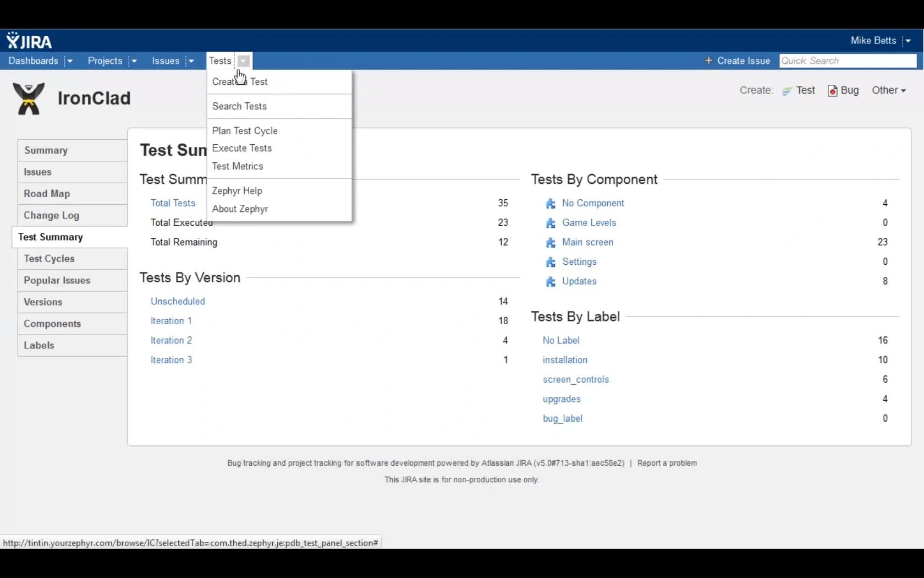Open the Dashboards navigation item
The height and width of the screenshot is (578, 924).
click(x=33, y=61)
